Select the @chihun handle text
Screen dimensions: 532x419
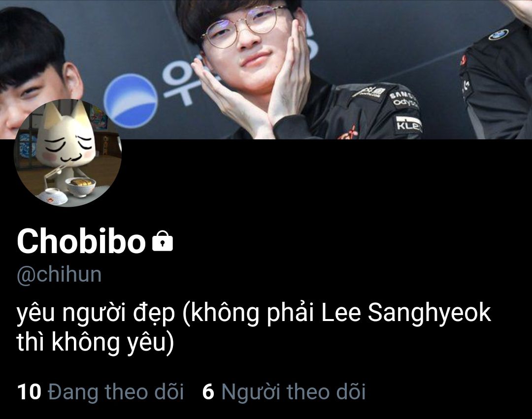click(59, 275)
